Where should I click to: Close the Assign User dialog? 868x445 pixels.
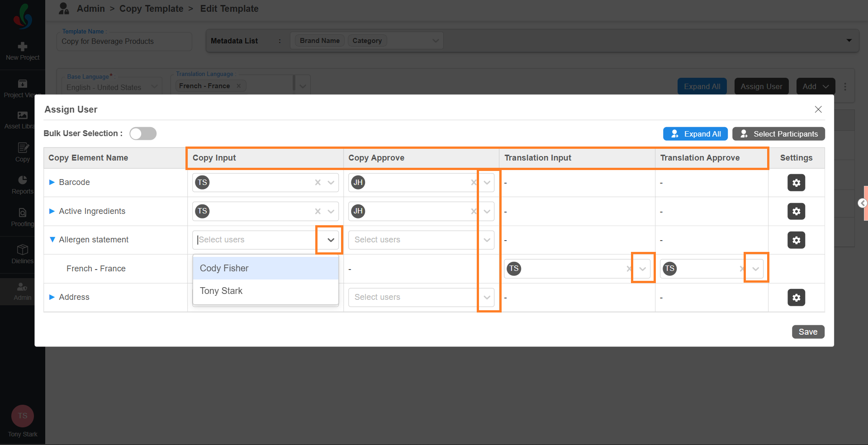818,109
